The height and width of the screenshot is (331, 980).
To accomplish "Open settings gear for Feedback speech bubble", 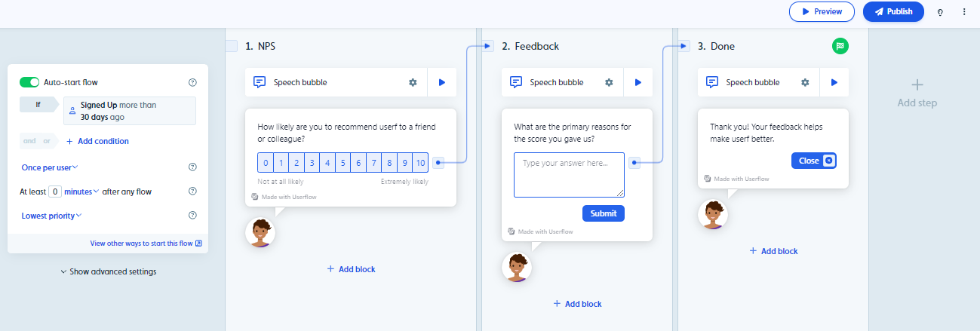I will (609, 82).
